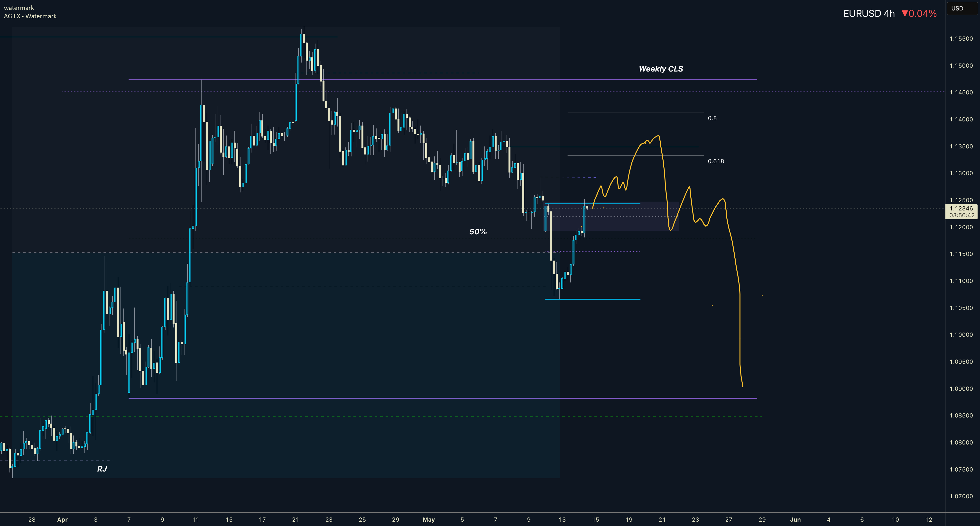
Task: Click the 1.08000 price axis label
Action: (961, 443)
